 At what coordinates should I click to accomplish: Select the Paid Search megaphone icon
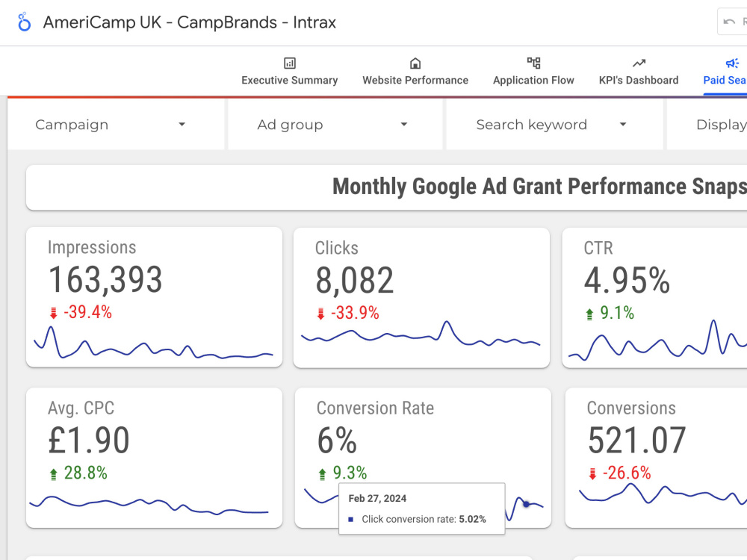tap(732, 63)
